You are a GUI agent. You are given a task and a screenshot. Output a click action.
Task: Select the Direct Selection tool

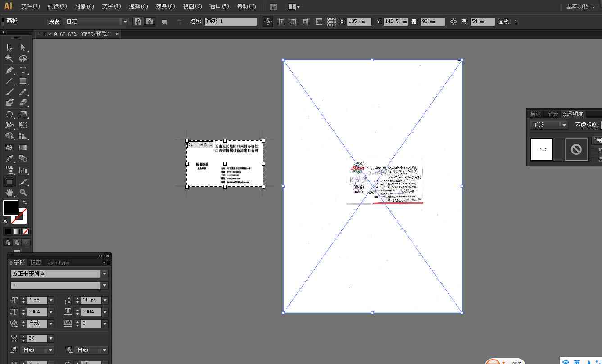23,48
